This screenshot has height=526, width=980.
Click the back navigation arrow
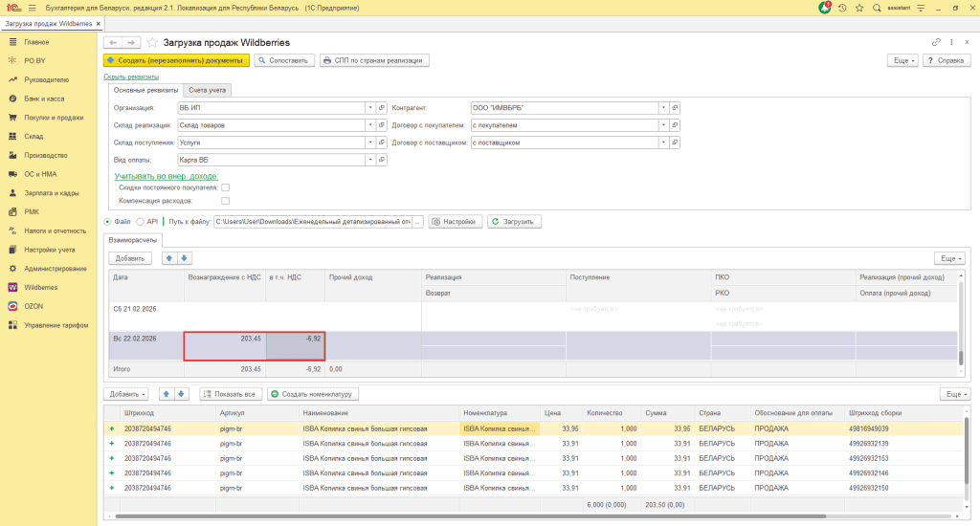pos(112,43)
